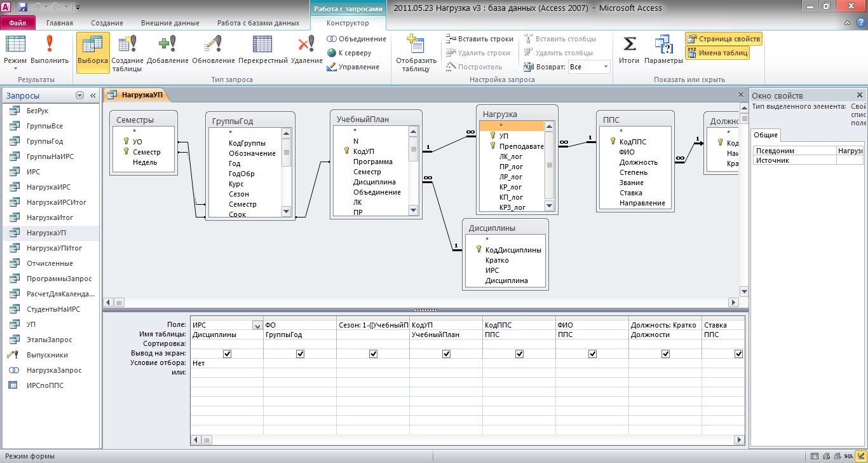This screenshot has width=868, height=463.
Task: Open the ИРС field dropdown arrow
Action: coord(257,325)
